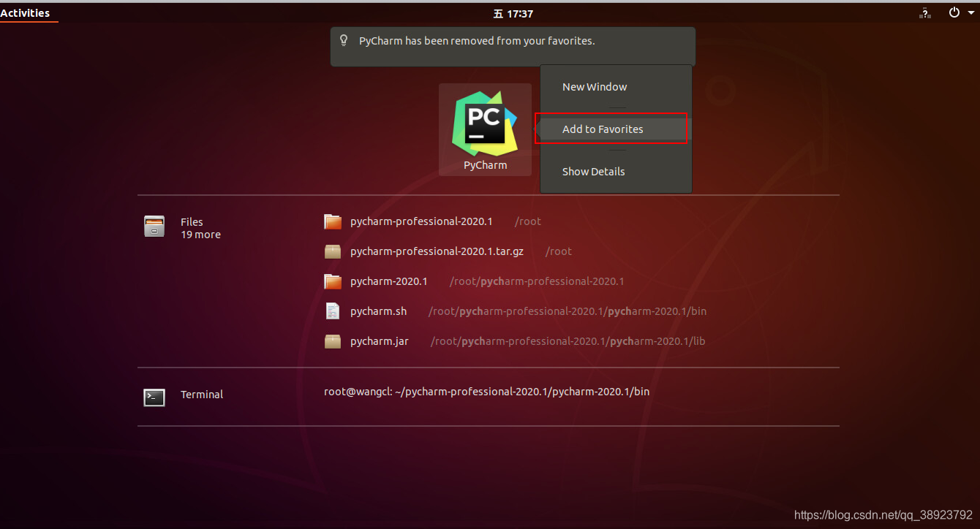980x529 pixels.
Task: Open the network status question-mark icon
Action: 925,12
